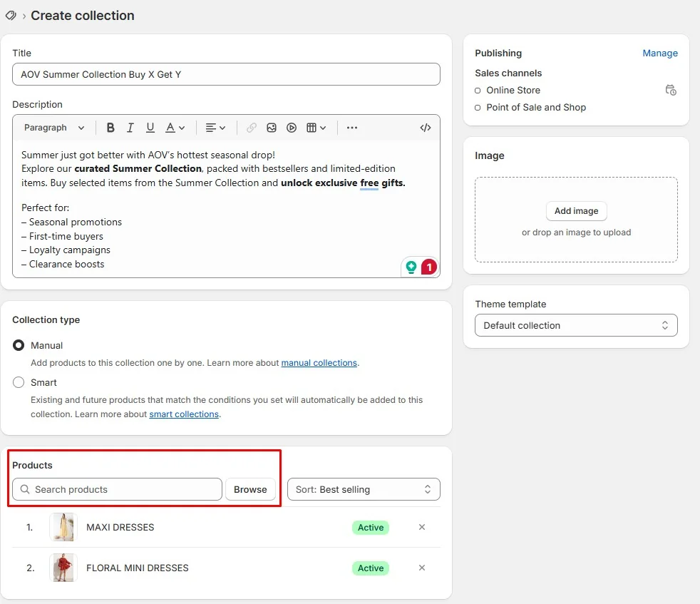The height and width of the screenshot is (604, 700).
Task: Select the Manual collection type
Action: [19, 345]
